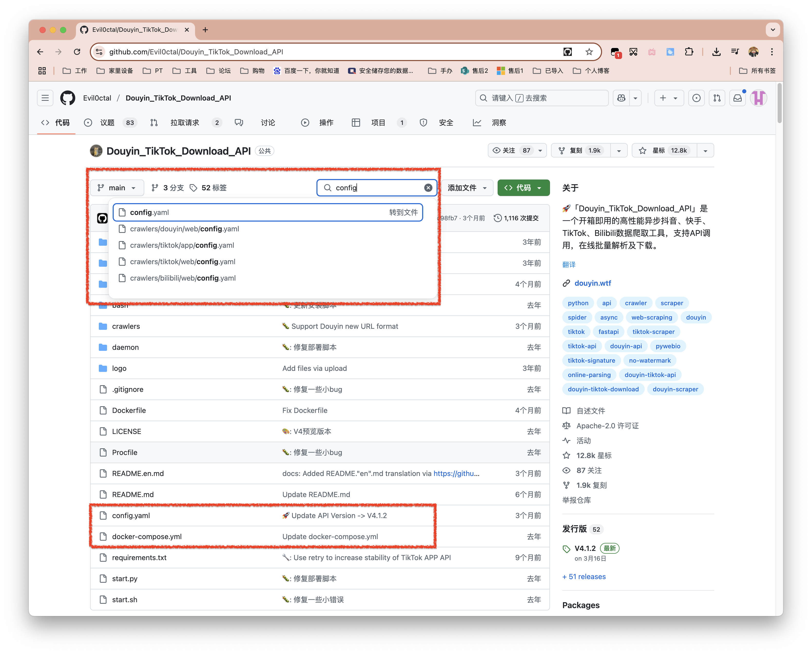Click the config file search field

tap(376, 188)
